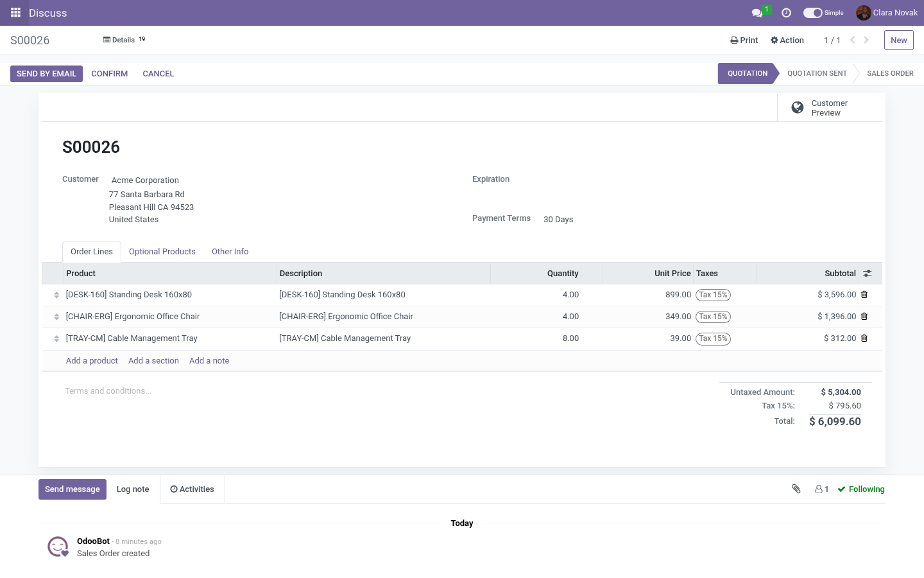
Task: Click Add a note link
Action: pyautogui.click(x=209, y=361)
